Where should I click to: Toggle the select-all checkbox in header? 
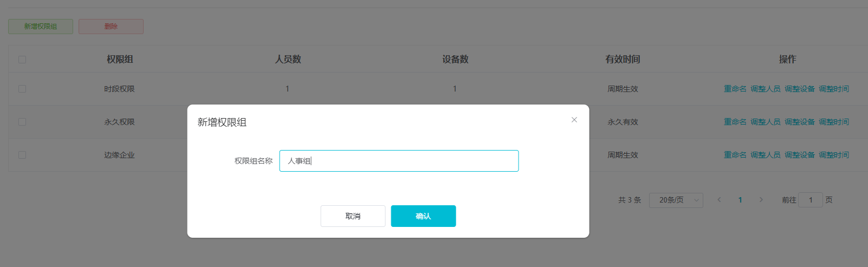coord(22,60)
